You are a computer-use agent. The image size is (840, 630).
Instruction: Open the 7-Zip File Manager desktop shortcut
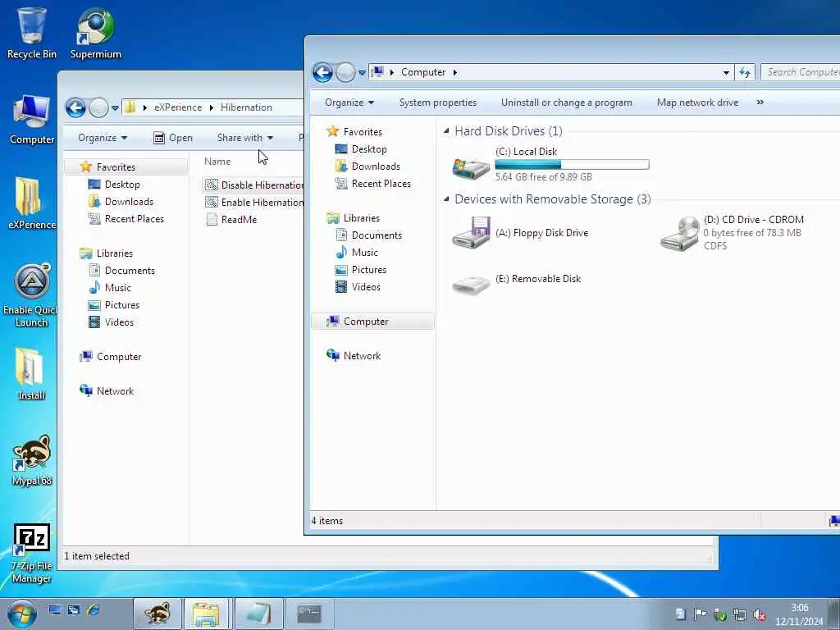click(x=32, y=554)
